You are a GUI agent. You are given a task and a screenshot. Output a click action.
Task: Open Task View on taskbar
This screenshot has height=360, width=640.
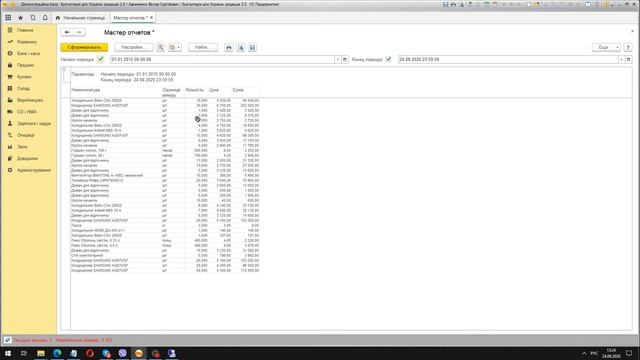[x=24, y=353]
